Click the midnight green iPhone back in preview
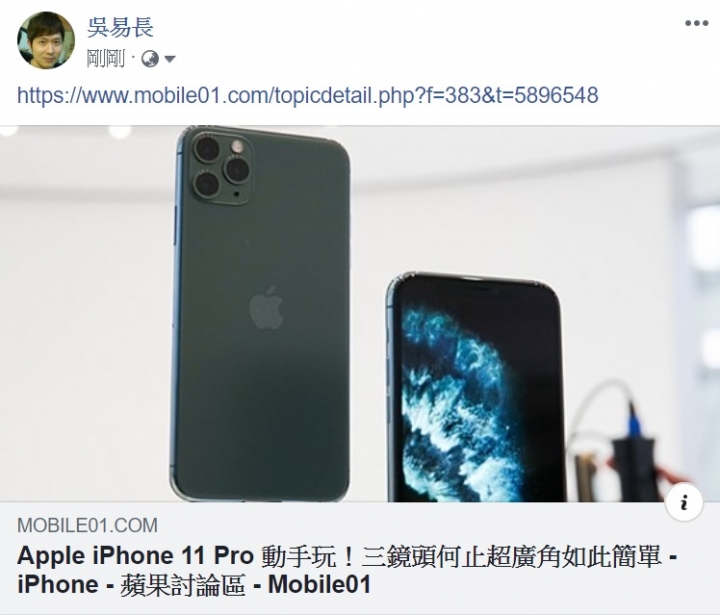Viewport: 720px width, 615px height. pyautogui.click(x=261, y=315)
